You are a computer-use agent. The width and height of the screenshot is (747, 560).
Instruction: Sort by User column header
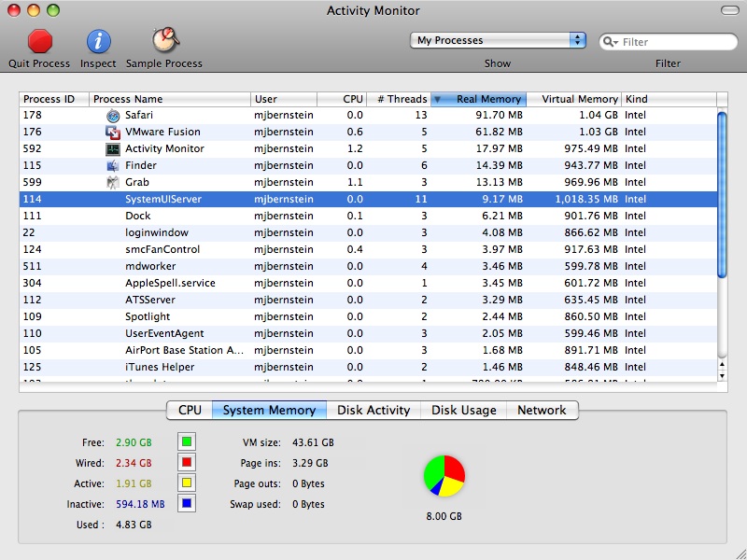pos(284,99)
